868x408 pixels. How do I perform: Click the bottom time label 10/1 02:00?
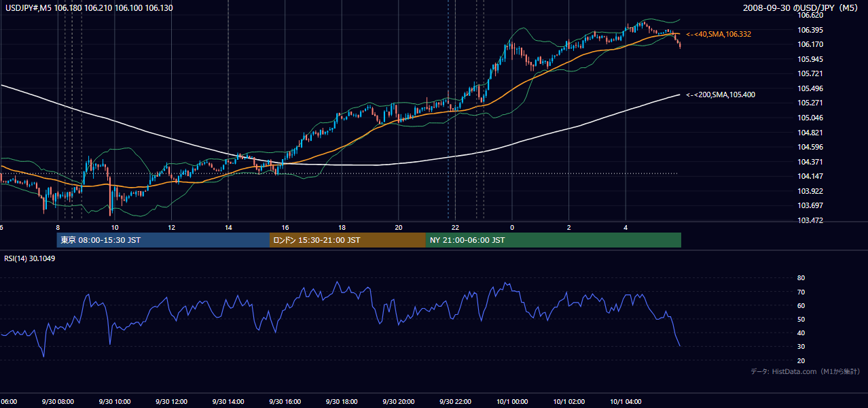point(568,402)
